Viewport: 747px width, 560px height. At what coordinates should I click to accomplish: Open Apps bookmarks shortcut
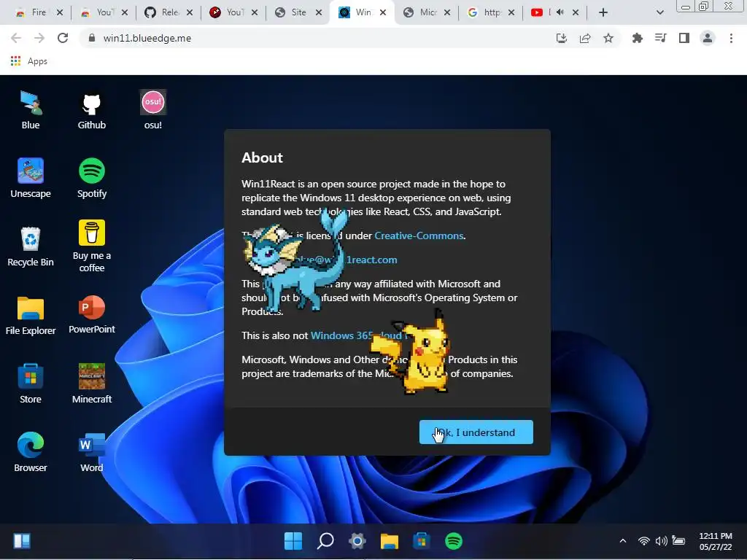coord(28,61)
